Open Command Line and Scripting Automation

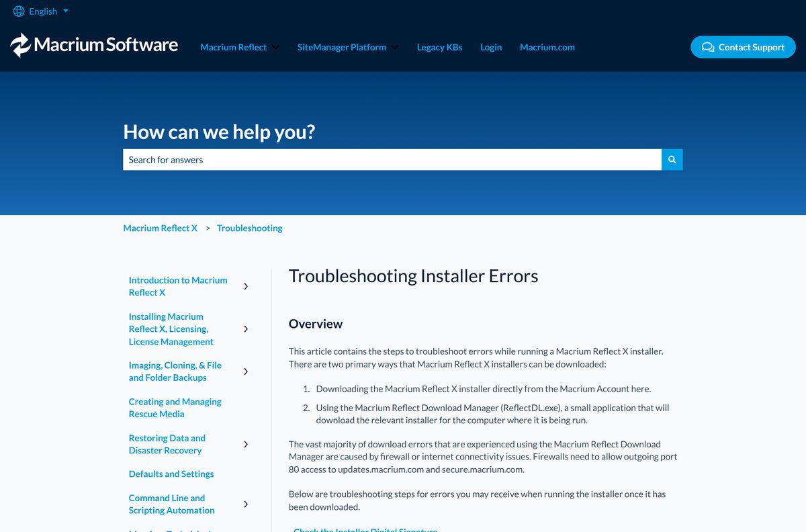click(171, 504)
